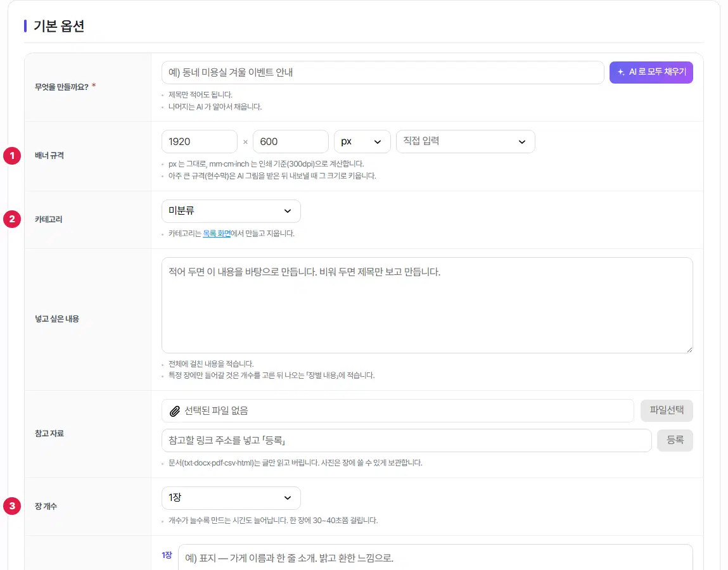Viewport: 728px width, 570px height.
Task: Open the 1장 page count dropdown
Action: click(x=231, y=498)
